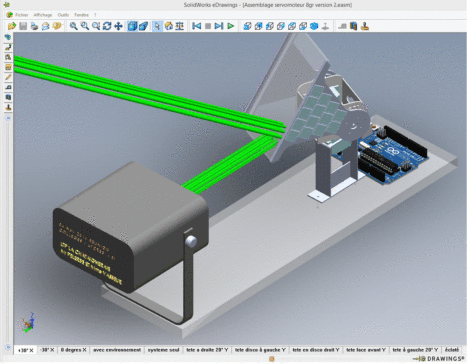
Task: Click the blue book icon in left sidebar
Action: pos(8,97)
